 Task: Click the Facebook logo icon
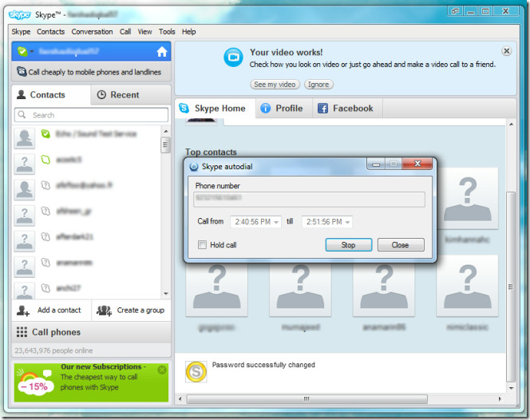(322, 109)
